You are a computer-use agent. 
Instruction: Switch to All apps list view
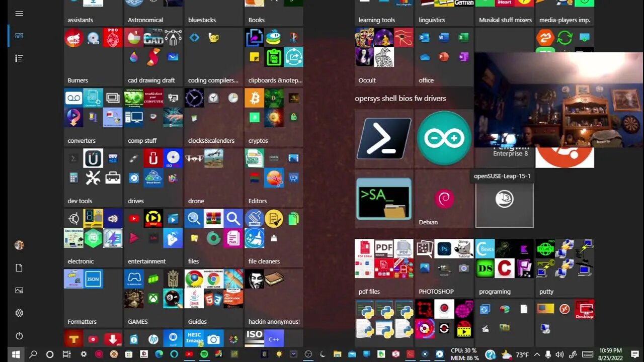[19, 58]
